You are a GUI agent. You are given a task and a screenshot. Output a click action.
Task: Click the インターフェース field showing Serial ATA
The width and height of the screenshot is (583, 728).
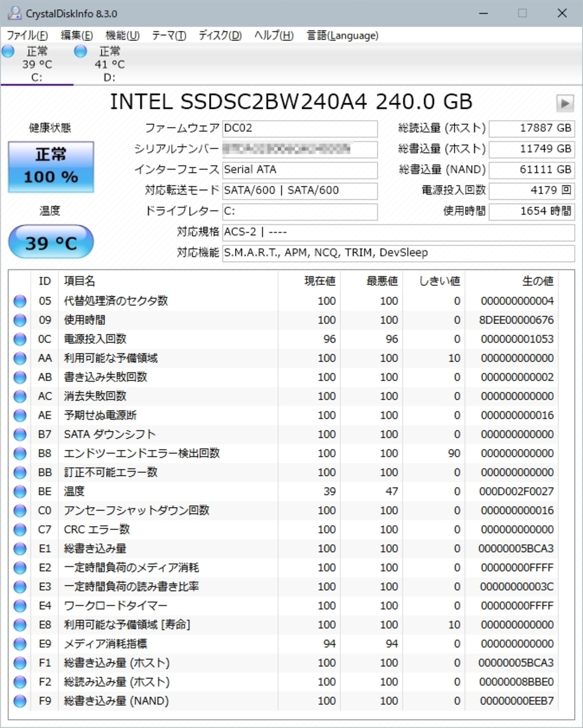coord(300,170)
